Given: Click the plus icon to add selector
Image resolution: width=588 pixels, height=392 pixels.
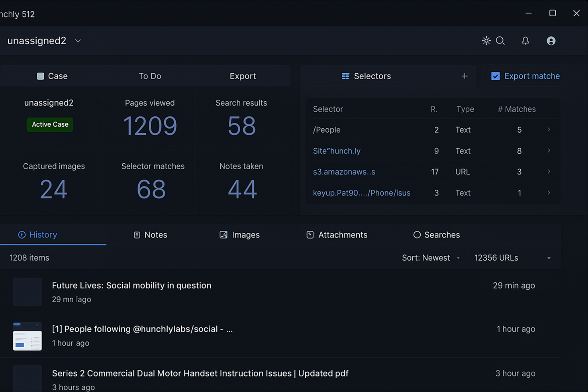Looking at the screenshot, I should (x=465, y=76).
